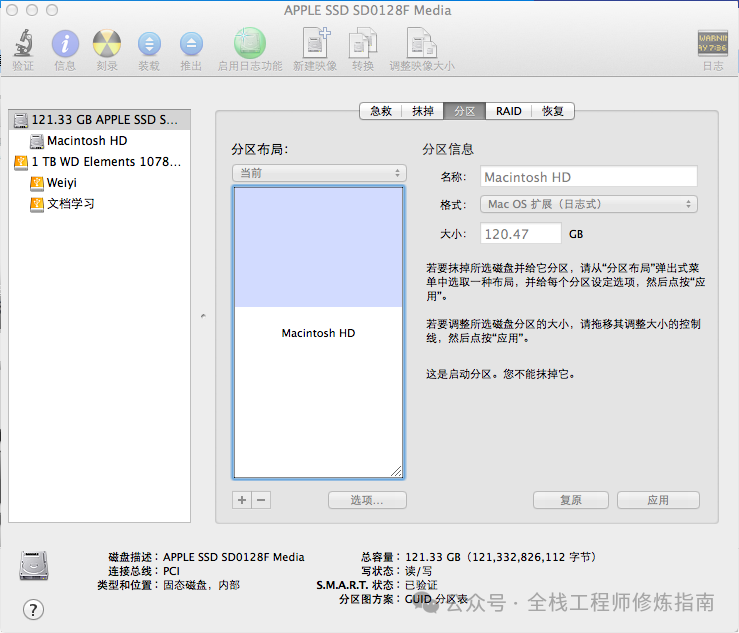
Task: Switch to the 急救 tab
Action: [381, 111]
